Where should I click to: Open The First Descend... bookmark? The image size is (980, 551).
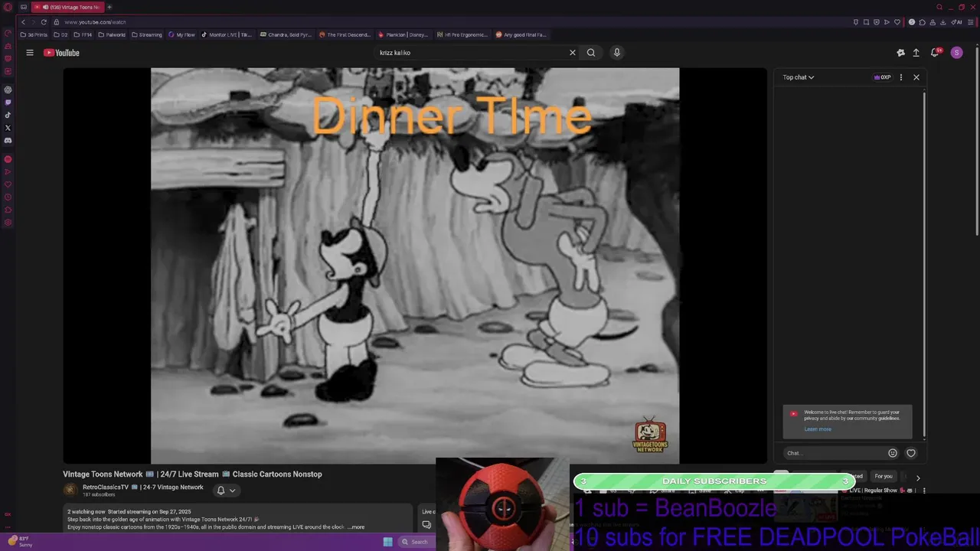pyautogui.click(x=345, y=34)
